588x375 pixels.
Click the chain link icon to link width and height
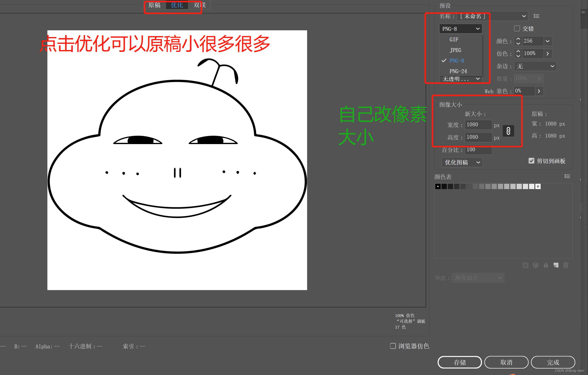click(508, 131)
